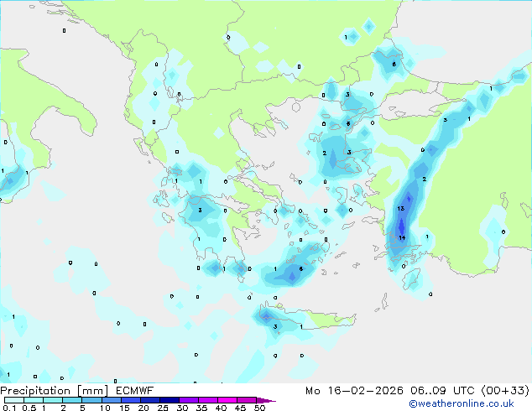The image size is (532, 411).
Task: Select the '13' precipitation value on map
Action: click(401, 208)
